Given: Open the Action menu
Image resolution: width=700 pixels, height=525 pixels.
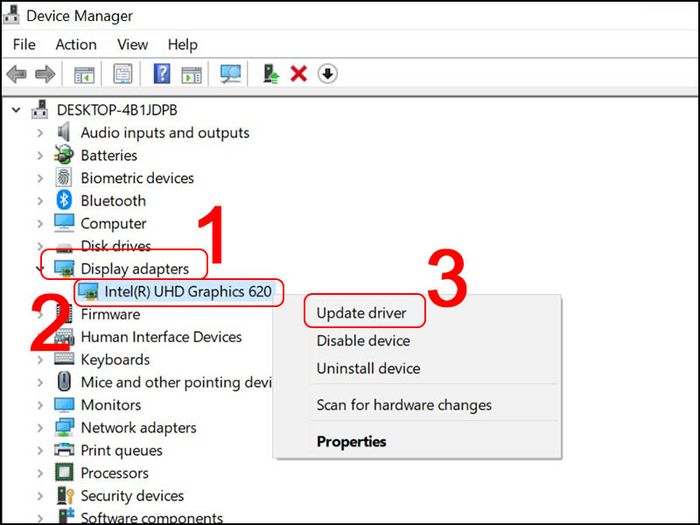Looking at the screenshot, I should coord(76,44).
